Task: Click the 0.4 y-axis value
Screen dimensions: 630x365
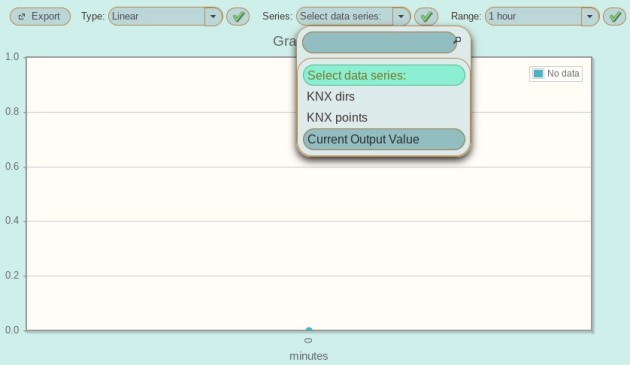Action: (12, 221)
